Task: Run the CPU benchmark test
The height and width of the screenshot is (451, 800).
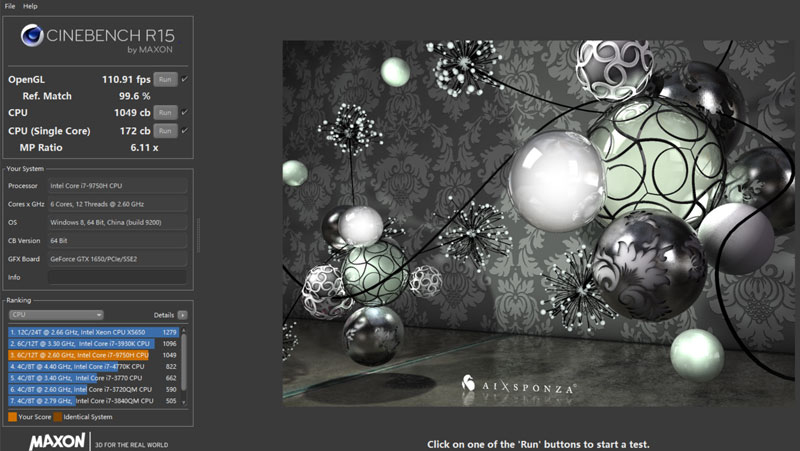Action: [165, 113]
